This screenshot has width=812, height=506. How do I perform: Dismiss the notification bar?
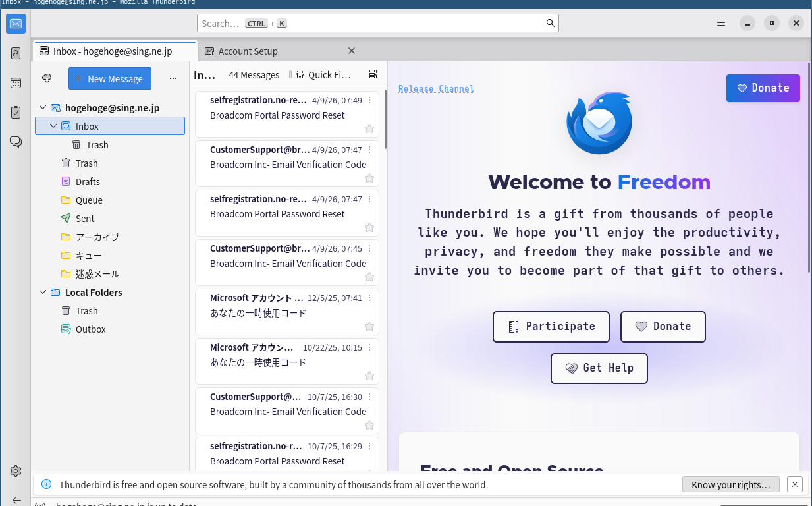(795, 484)
